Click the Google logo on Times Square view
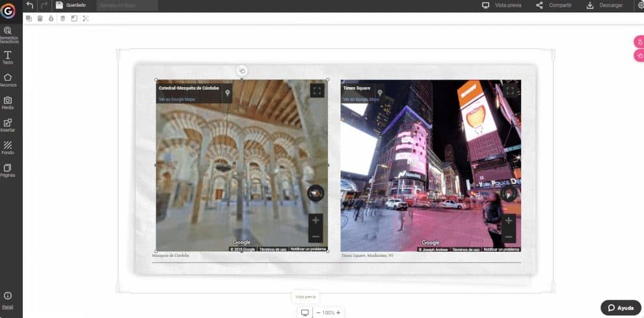The image size is (644, 318). (431, 243)
